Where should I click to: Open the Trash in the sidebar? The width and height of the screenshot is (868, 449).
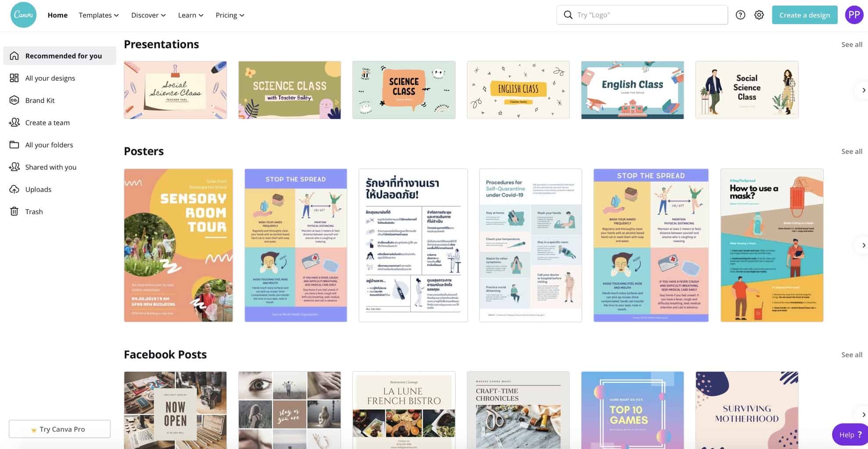coord(34,212)
